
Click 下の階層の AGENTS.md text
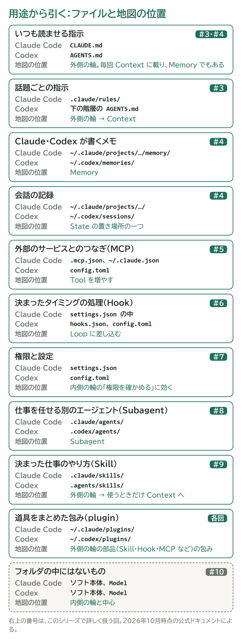[x=104, y=109]
